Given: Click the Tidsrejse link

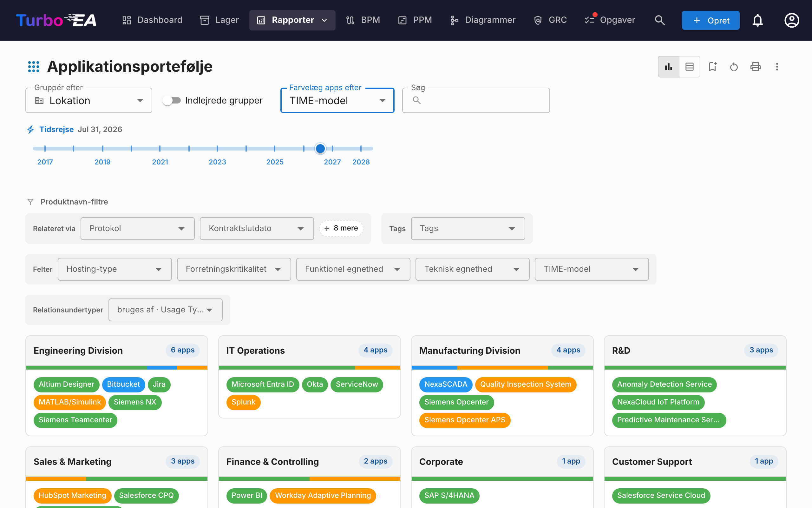Looking at the screenshot, I should tap(56, 129).
